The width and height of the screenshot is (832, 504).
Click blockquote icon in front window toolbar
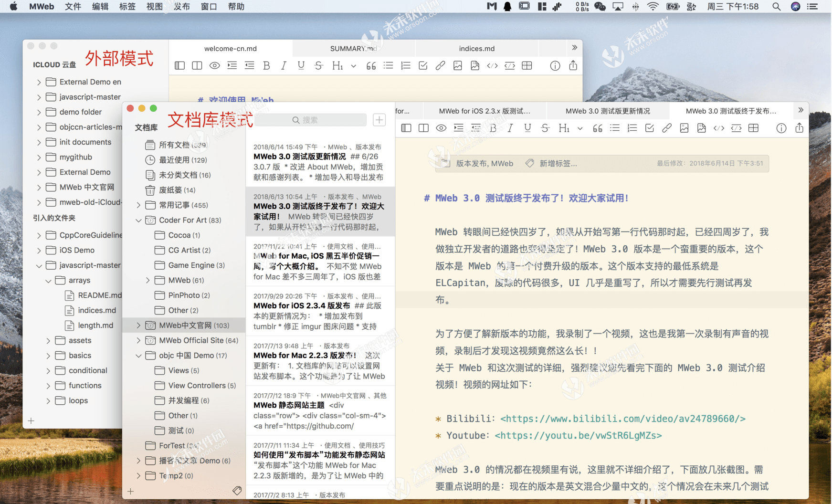(x=597, y=128)
